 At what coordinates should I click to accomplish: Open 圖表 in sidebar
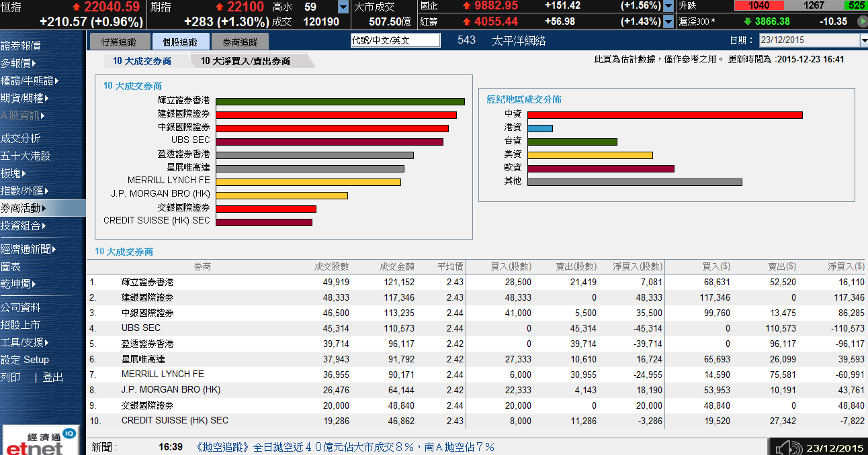point(11,266)
